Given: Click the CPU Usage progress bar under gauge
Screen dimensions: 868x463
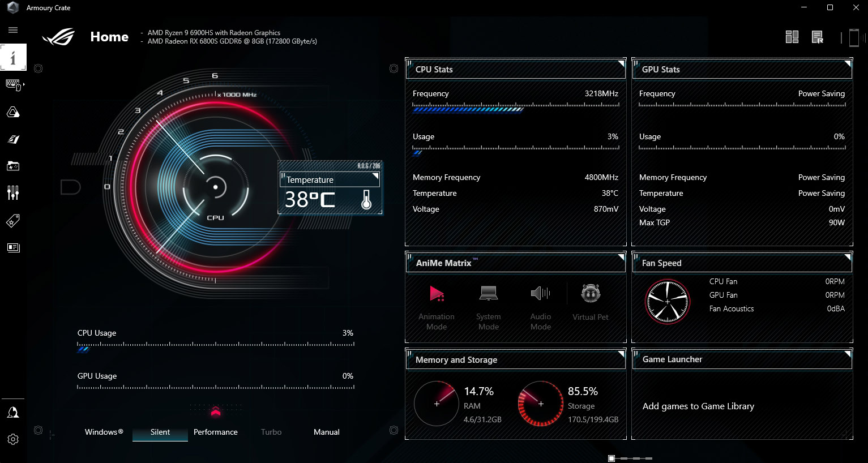Looking at the screenshot, I should point(216,346).
